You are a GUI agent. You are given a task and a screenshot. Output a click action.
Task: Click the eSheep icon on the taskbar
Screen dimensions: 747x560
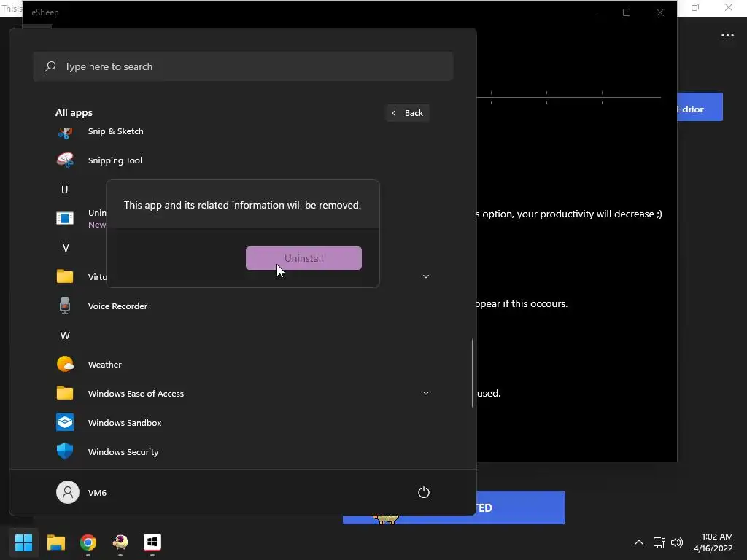click(120, 542)
